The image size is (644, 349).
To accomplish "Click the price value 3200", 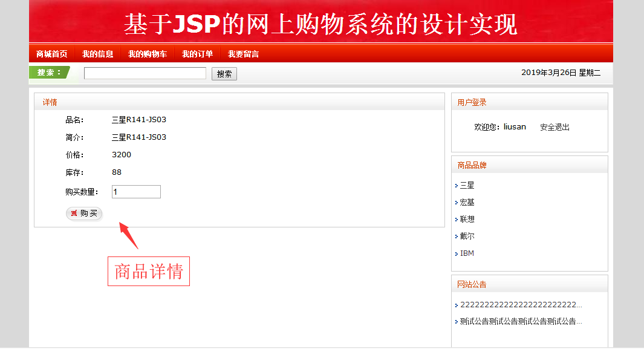I will click(122, 155).
